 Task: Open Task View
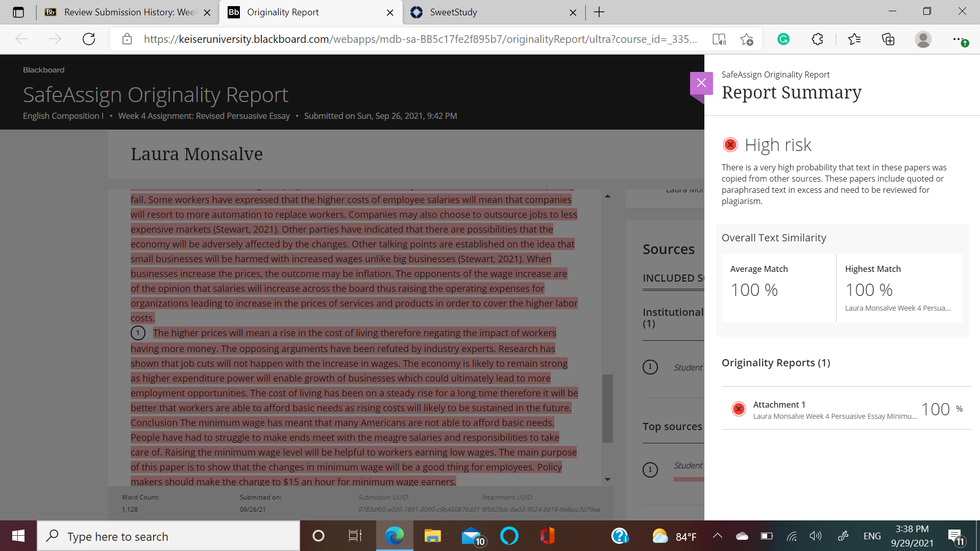[355, 536]
